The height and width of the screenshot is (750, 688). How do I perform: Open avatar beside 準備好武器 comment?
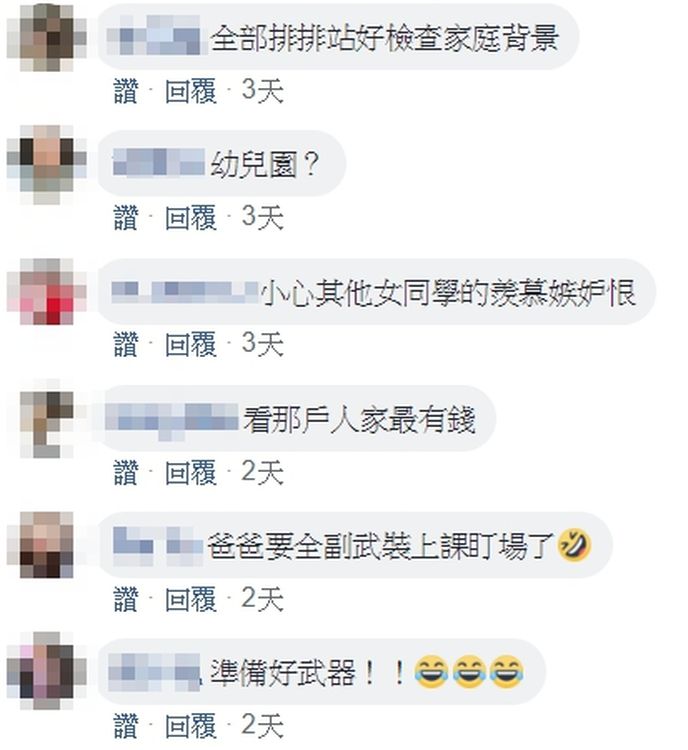tap(47, 672)
